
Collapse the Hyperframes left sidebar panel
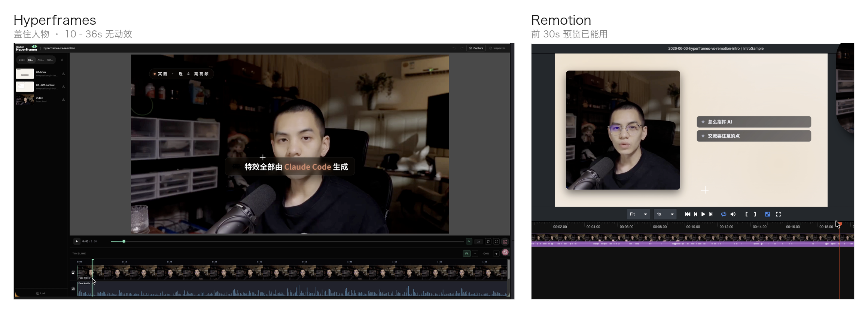62,60
